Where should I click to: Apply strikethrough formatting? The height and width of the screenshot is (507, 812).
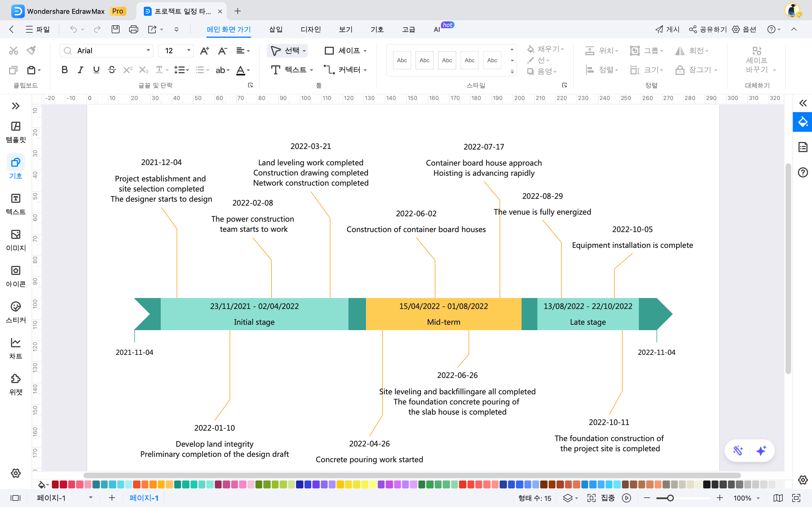click(112, 70)
